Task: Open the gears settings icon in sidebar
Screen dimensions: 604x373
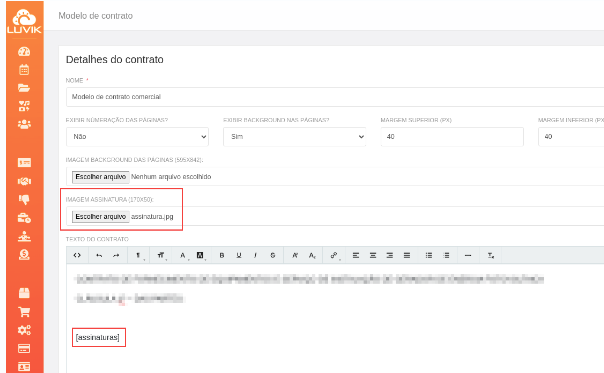Action: 24,330
